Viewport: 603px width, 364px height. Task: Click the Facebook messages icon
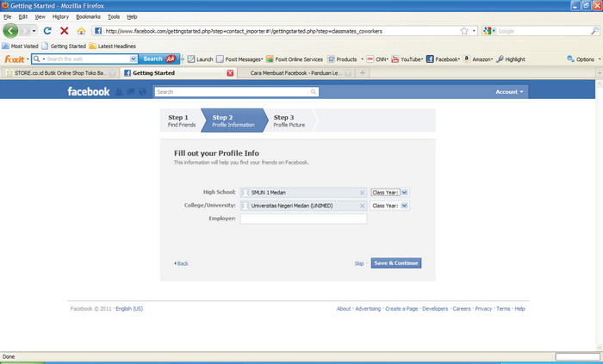(131, 92)
